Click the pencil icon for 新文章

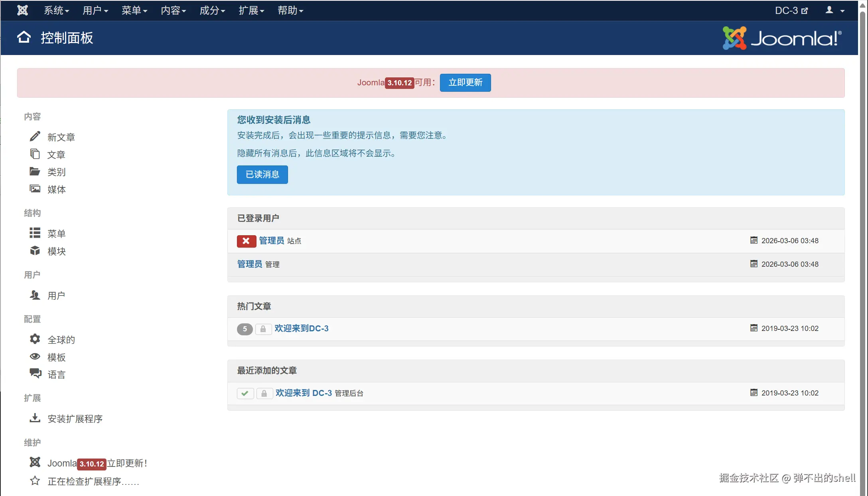click(x=35, y=136)
